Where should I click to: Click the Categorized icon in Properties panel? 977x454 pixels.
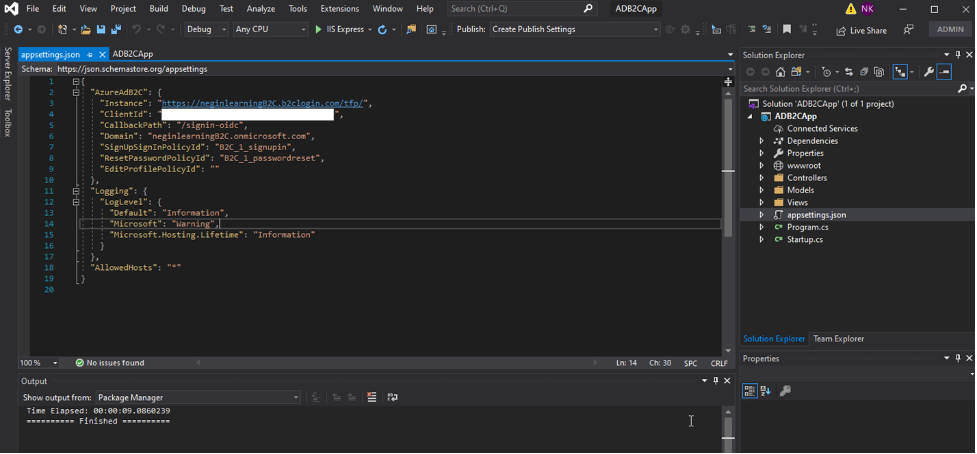tap(750, 391)
